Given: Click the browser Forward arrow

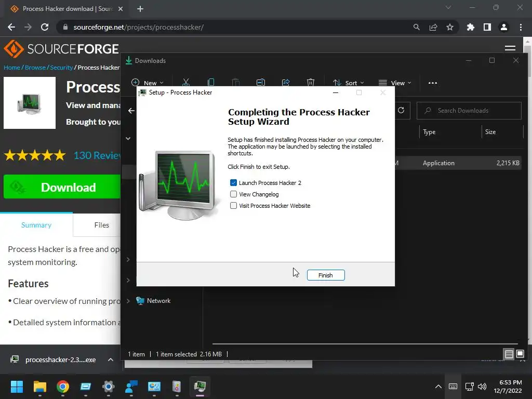Looking at the screenshot, I should (28, 27).
